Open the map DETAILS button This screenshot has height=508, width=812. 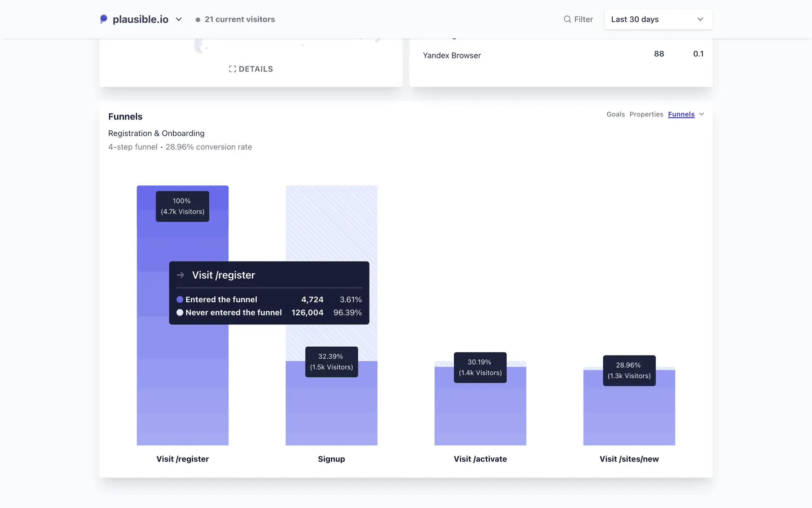251,69
